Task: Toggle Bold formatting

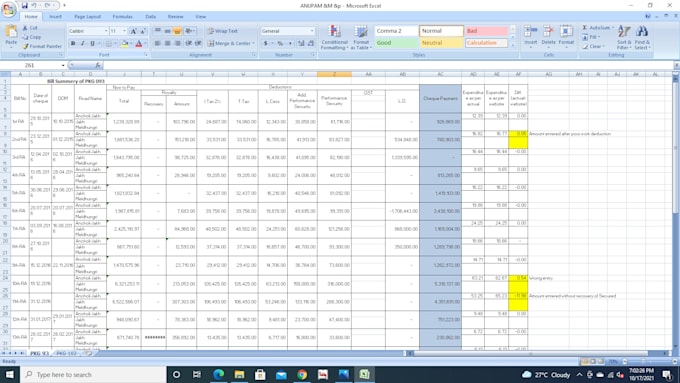Action: (x=73, y=43)
